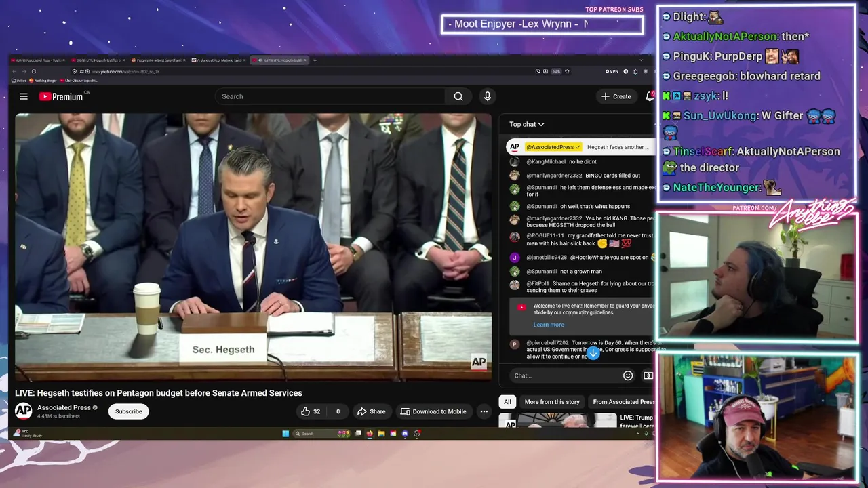Open the emoji picker in chat

point(628,375)
